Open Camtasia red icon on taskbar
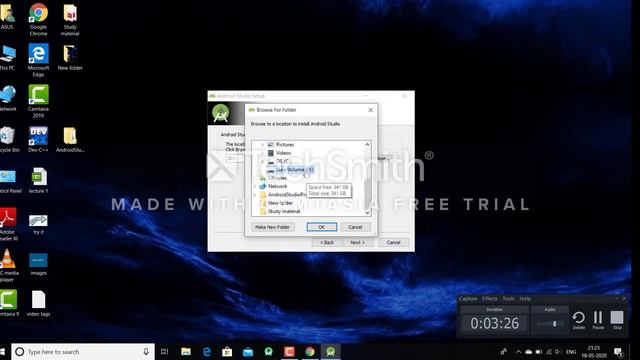The image size is (640, 360). coord(289,351)
